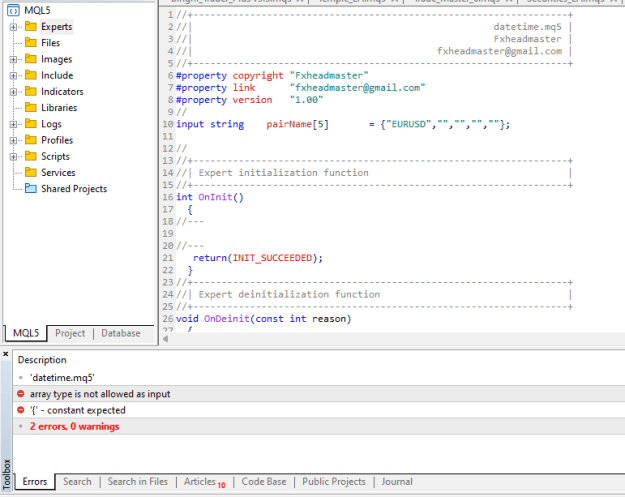625x497 pixels.
Task: Switch to the Project navigator tab
Action: click(70, 333)
